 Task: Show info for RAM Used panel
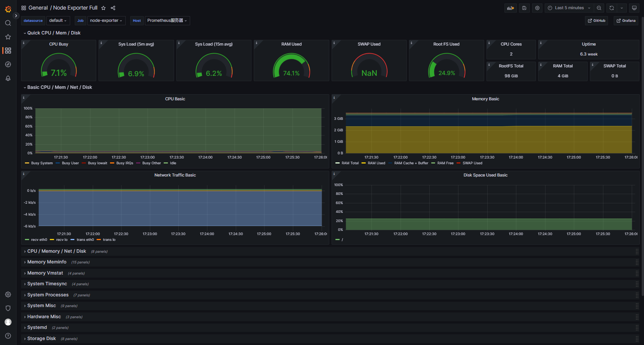(x=256, y=43)
